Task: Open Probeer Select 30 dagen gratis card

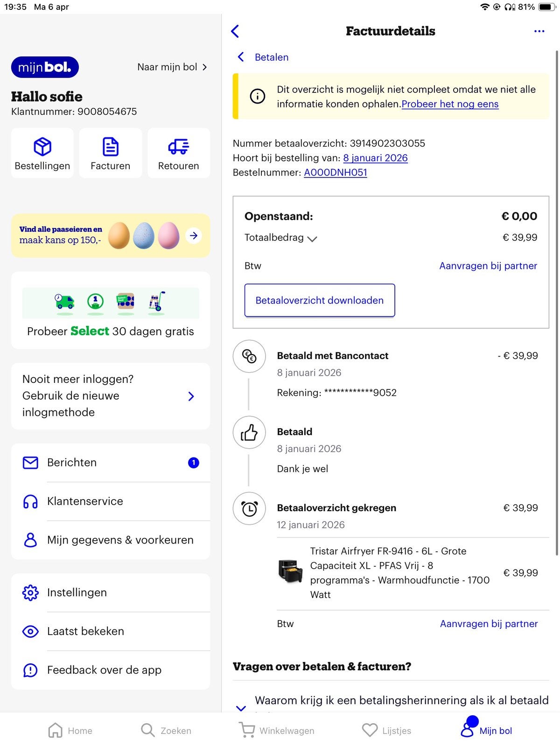Action: [111, 310]
